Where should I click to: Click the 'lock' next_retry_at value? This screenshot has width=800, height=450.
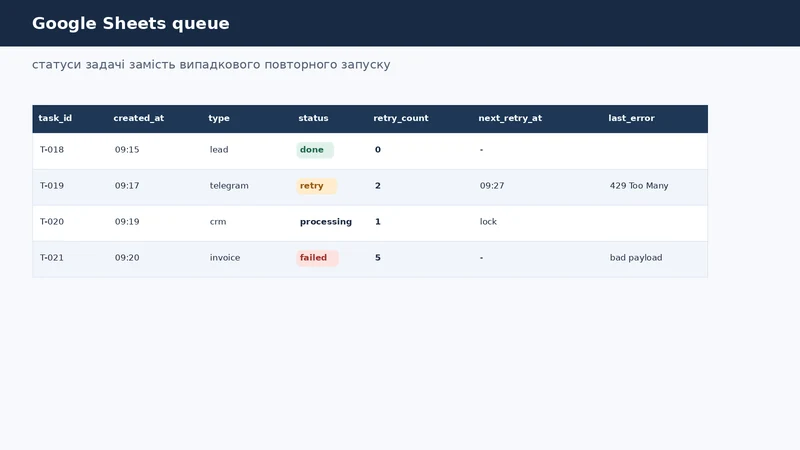tap(488, 222)
